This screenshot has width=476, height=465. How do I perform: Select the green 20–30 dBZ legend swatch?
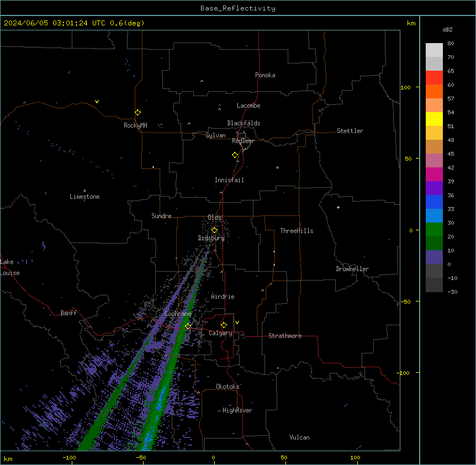tap(434, 230)
